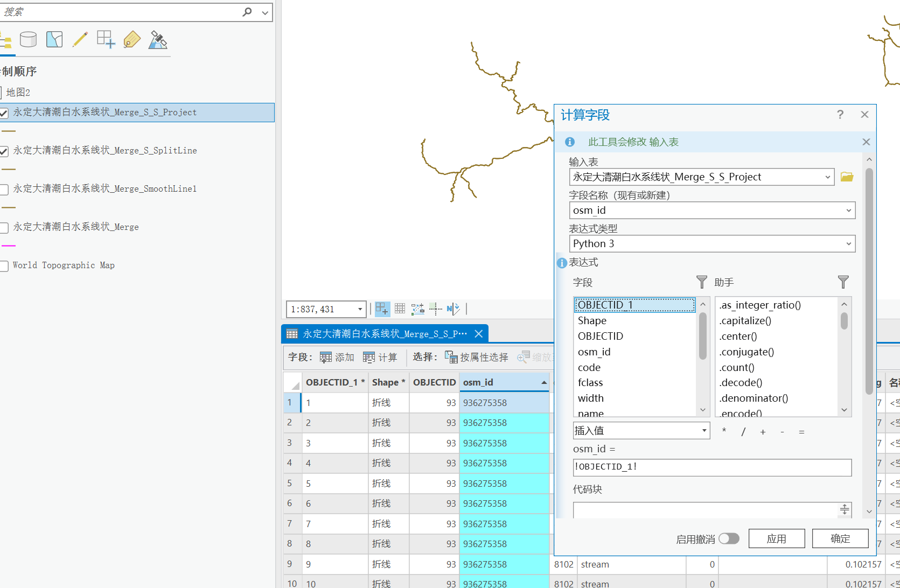Screen dimensions: 900x588
Task: Open the input table dropdown
Action: tap(827, 177)
